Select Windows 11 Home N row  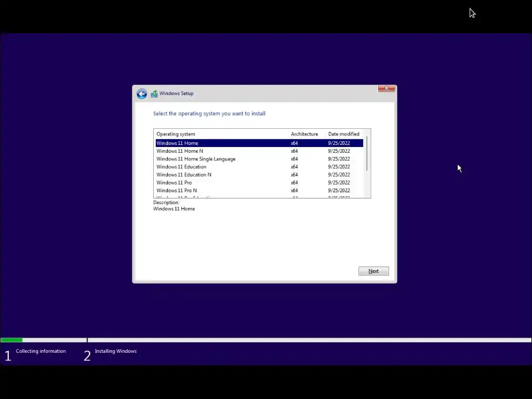click(x=259, y=151)
